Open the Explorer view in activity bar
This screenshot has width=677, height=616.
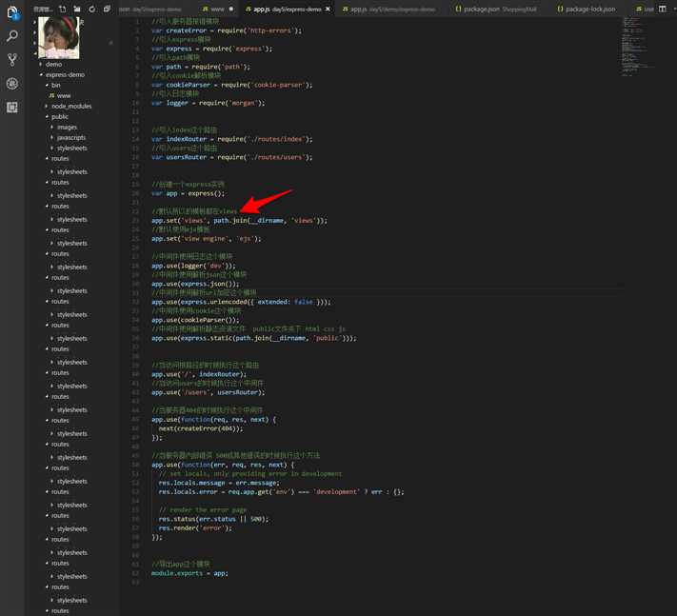(x=12, y=13)
